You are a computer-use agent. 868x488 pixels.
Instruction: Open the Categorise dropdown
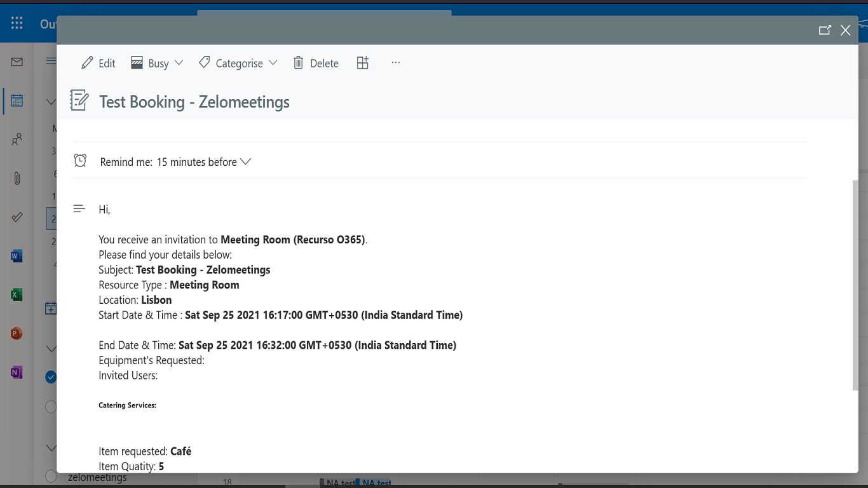(x=238, y=63)
